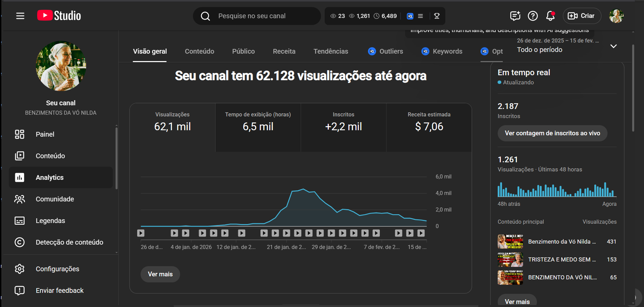This screenshot has height=307, width=644.
Task: Click the Painel dashboard icon
Action: pos(20,134)
